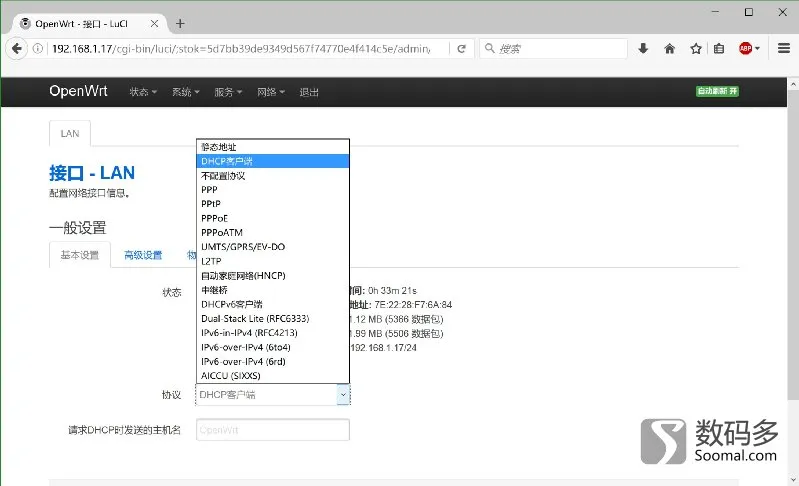The image size is (799, 486).
Task: Click the MAC address 7E:22:28:F7:6A:84 text
Action: [413, 305]
